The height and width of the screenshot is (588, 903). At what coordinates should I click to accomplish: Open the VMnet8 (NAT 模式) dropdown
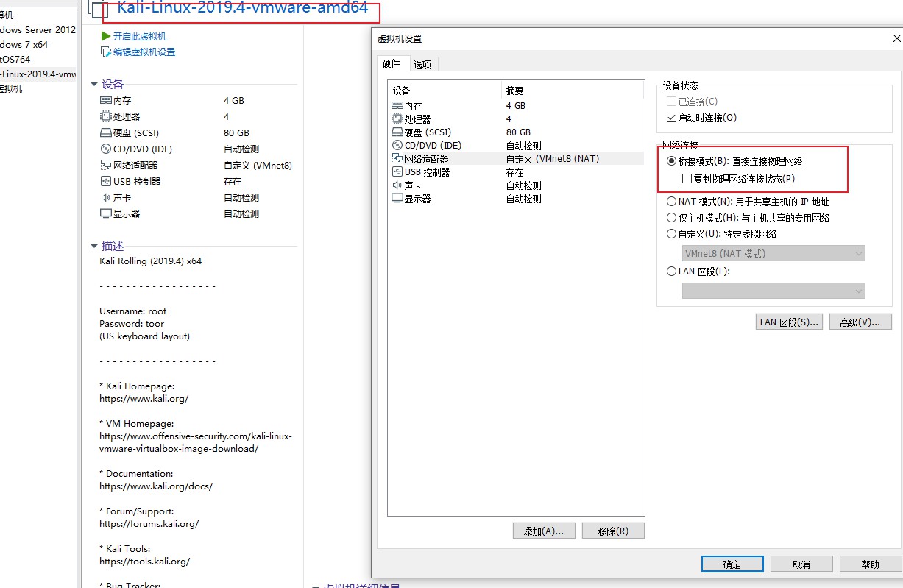(x=773, y=254)
